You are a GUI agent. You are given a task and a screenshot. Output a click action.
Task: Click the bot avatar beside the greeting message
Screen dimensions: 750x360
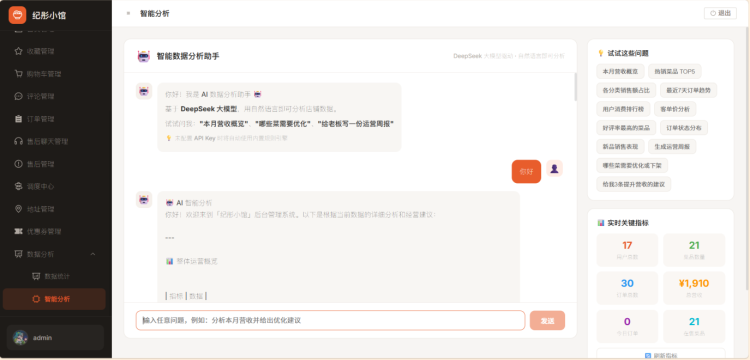click(144, 91)
